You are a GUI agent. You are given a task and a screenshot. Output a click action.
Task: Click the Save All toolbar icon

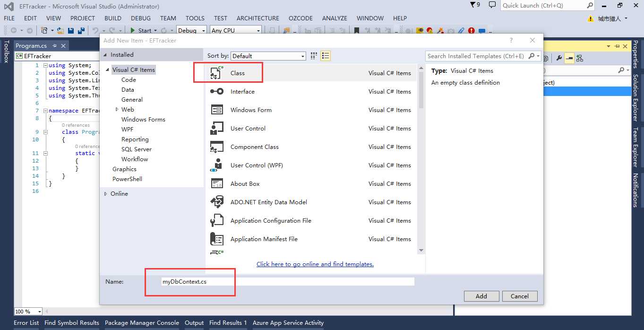click(x=81, y=30)
